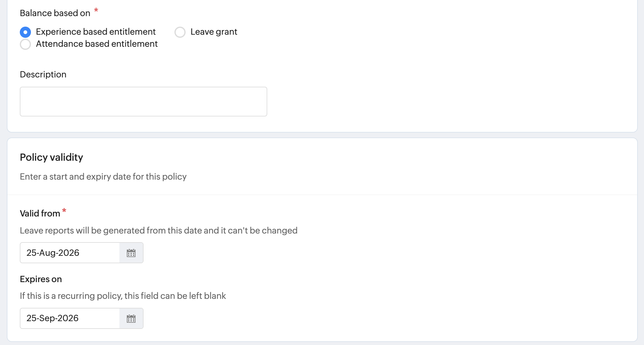Select Leave grant radio button
The width and height of the screenshot is (644, 345).
[180, 32]
